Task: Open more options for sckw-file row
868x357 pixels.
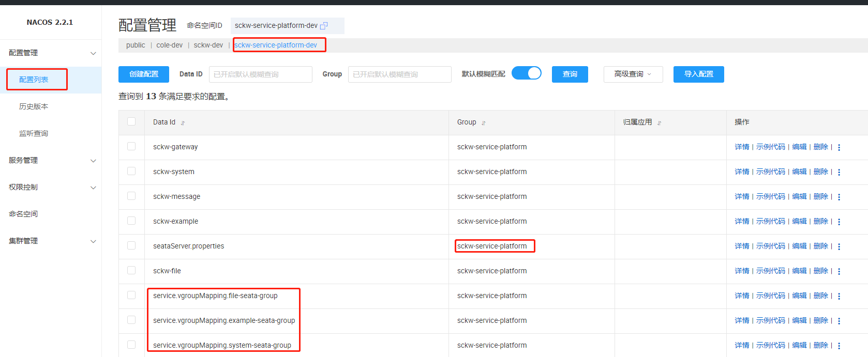Action: pyautogui.click(x=839, y=271)
